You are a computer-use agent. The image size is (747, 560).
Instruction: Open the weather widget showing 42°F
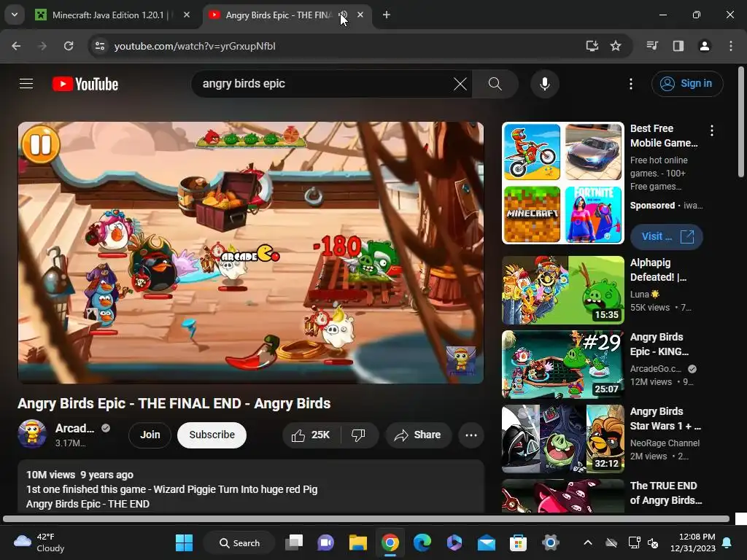[x=39, y=542]
